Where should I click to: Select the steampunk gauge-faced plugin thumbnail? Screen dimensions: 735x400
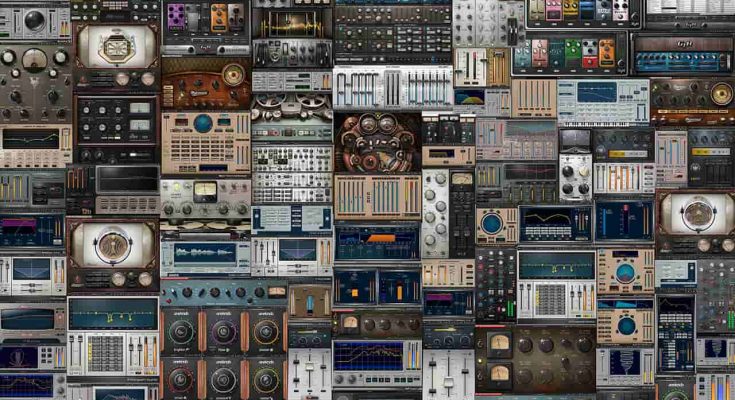click(378, 142)
